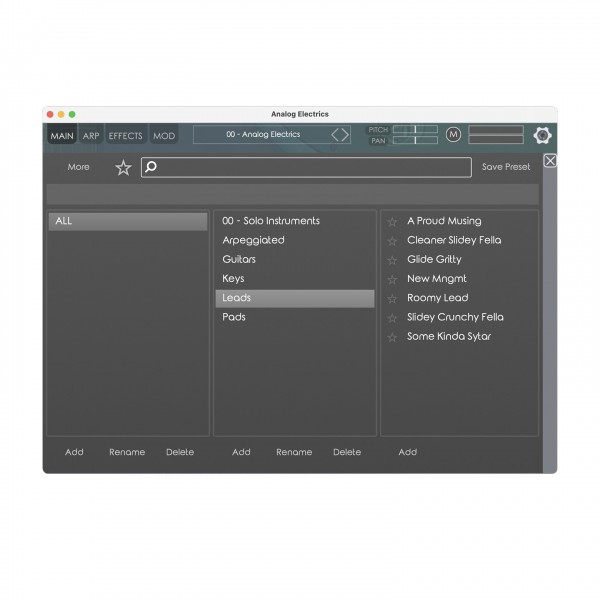Select the Guitars category
600x600 pixels.
pyautogui.click(x=295, y=259)
